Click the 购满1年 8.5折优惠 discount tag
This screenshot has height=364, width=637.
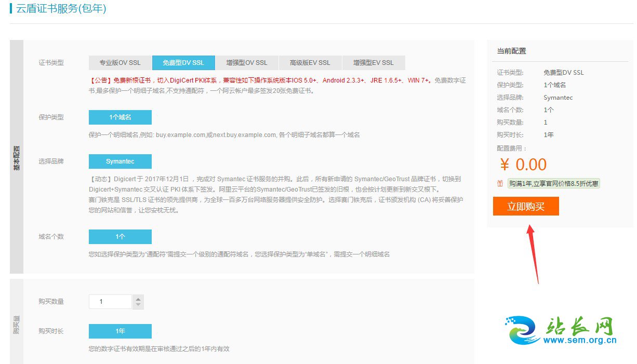[553, 183]
